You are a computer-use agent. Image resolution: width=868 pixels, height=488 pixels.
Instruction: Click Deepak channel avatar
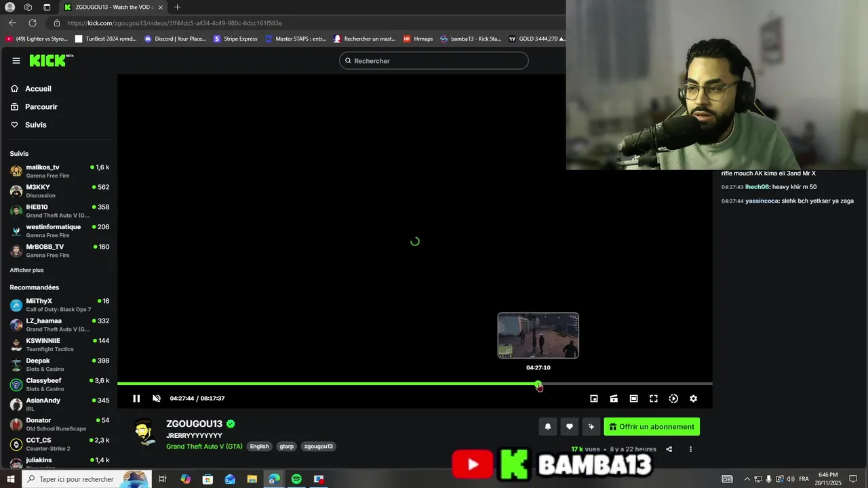coord(16,365)
